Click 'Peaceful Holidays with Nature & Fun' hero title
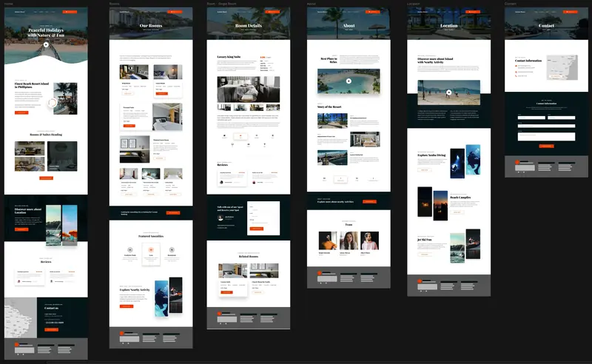592x364 pixels. tap(46, 33)
